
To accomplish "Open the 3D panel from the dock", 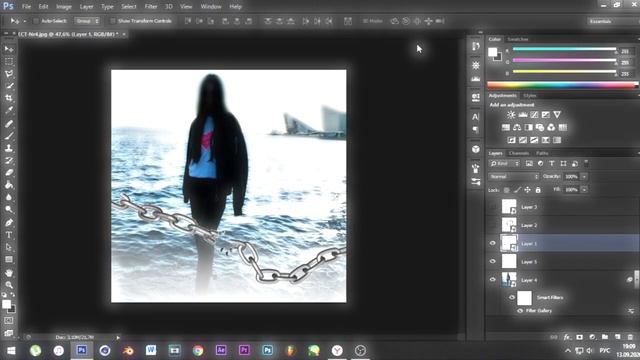I will (476, 149).
